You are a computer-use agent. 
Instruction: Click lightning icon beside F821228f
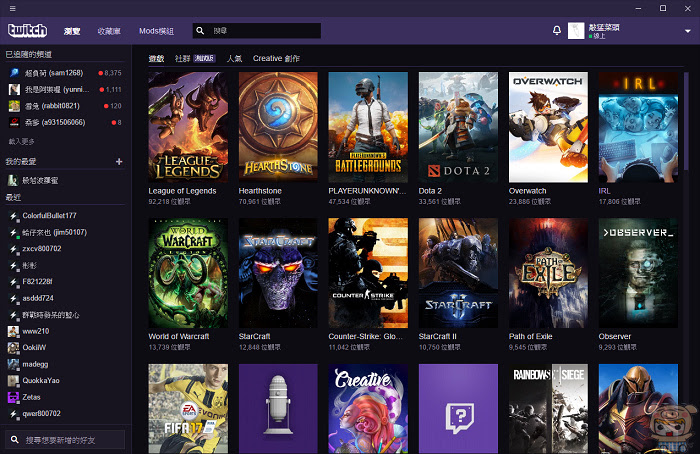coord(13,282)
